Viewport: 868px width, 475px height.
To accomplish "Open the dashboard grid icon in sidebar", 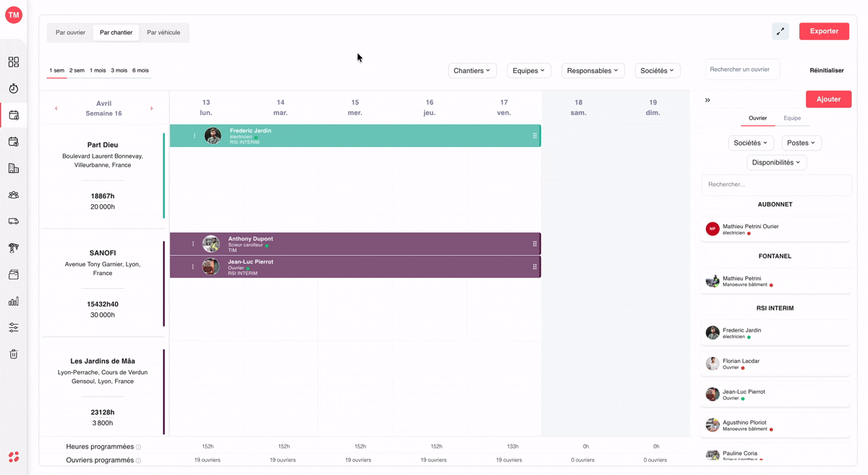I will pos(14,62).
